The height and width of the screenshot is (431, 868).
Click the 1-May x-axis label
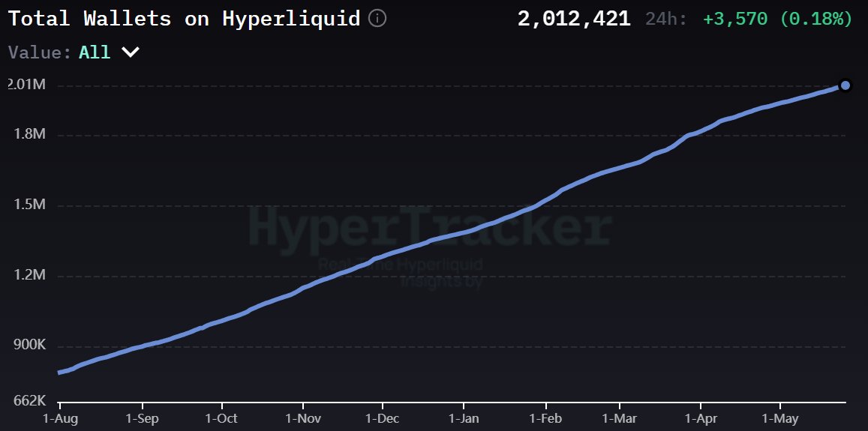coord(779,419)
